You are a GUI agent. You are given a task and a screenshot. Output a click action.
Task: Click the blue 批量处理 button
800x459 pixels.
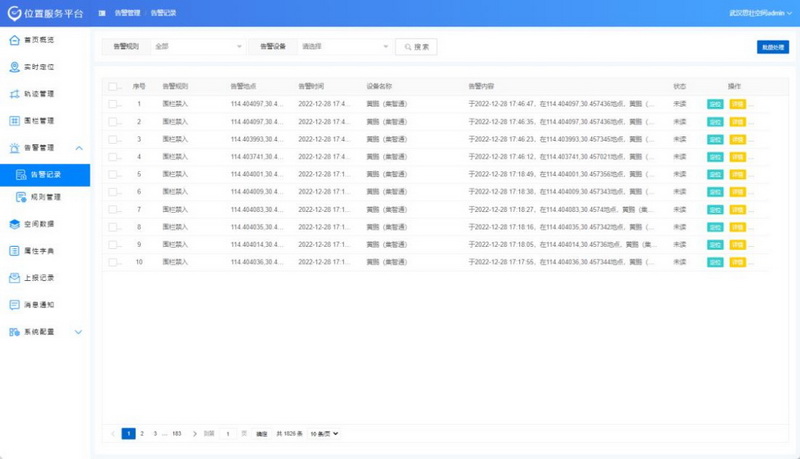click(772, 46)
